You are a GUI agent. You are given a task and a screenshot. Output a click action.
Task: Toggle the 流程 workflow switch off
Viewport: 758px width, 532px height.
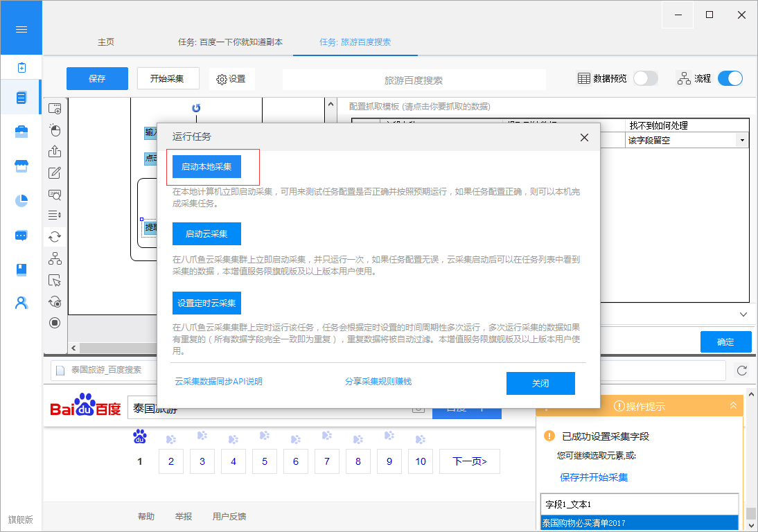[x=730, y=78]
